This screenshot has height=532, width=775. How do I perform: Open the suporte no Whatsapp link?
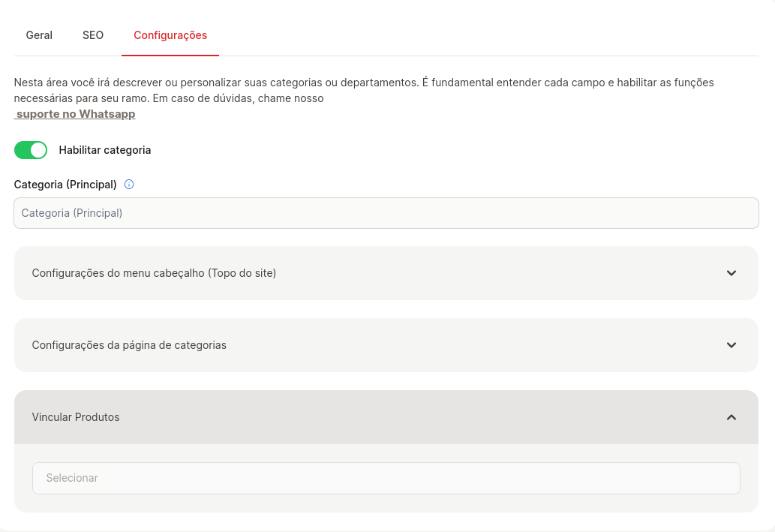(74, 114)
